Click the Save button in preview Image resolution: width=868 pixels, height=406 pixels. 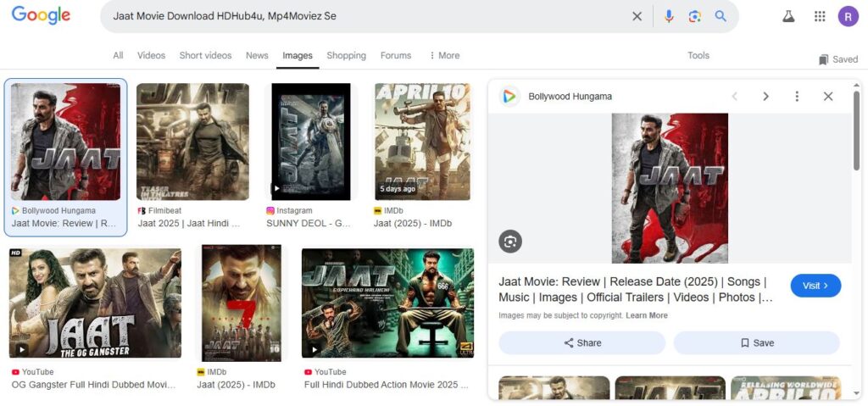[x=757, y=343]
